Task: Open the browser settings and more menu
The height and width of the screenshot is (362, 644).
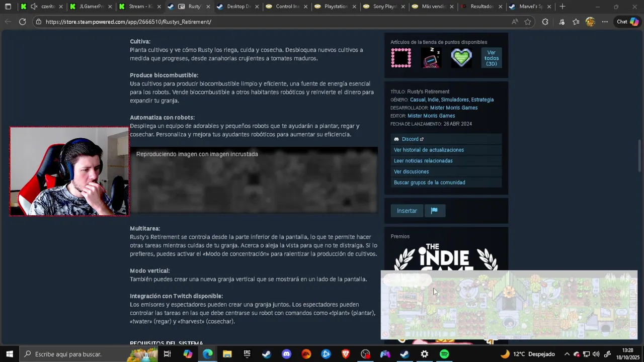Action: click(605, 22)
